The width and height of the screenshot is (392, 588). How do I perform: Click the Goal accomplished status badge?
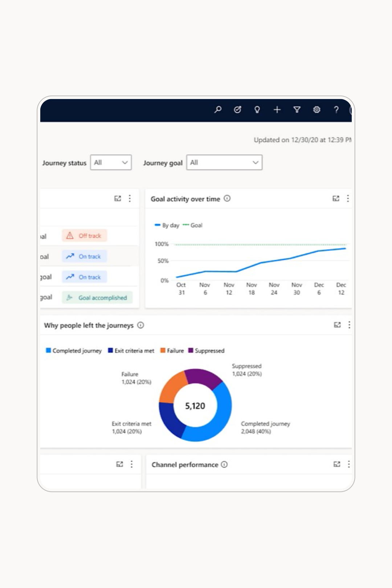[x=97, y=298]
